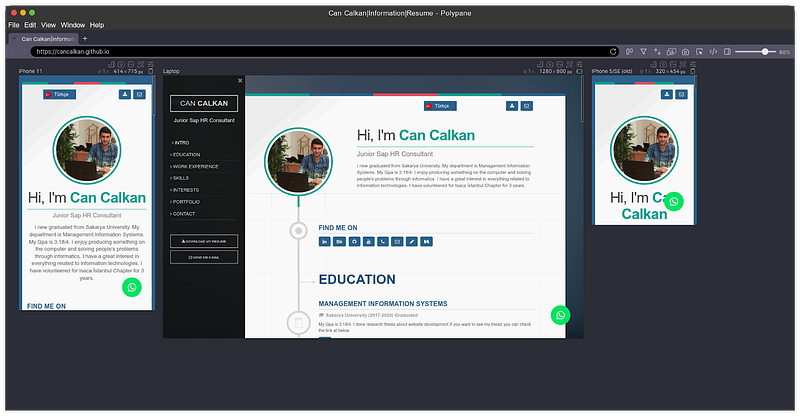Image resolution: width=800 pixels, height=416 pixels.
Task: Reload the page in the address bar
Action: tap(613, 52)
